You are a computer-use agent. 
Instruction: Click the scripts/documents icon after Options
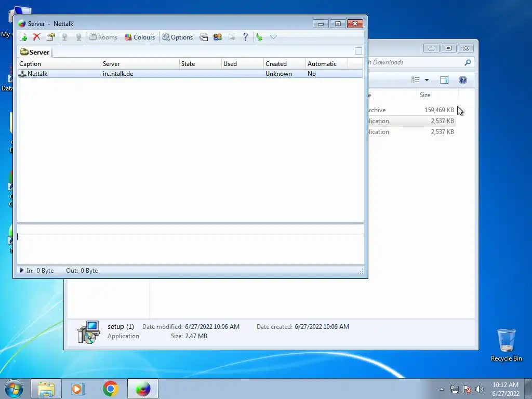204,37
